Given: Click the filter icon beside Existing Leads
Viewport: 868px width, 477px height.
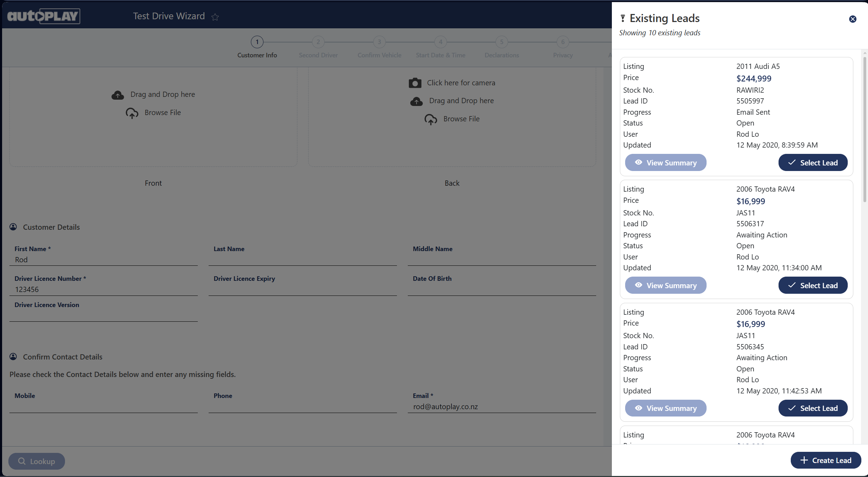Looking at the screenshot, I should click(622, 19).
